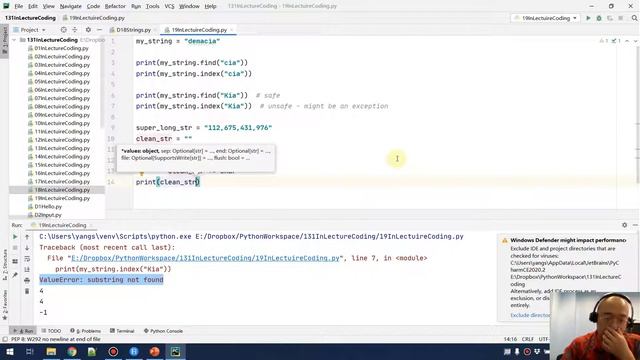Screen dimensions: 640x360
Task: Open Windows Task View on the taskbar
Action: (29, 351)
